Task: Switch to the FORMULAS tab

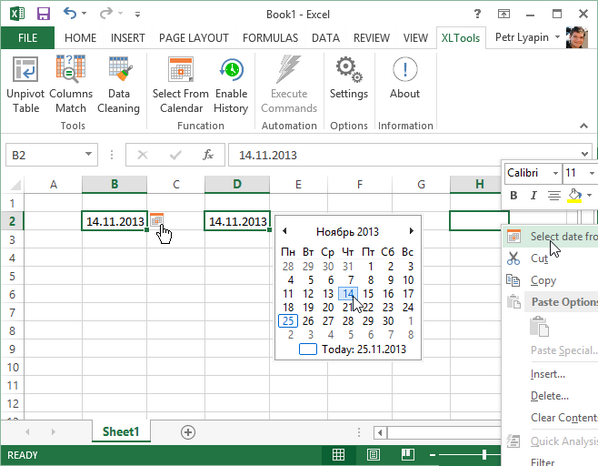Action: tap(270, 38)
